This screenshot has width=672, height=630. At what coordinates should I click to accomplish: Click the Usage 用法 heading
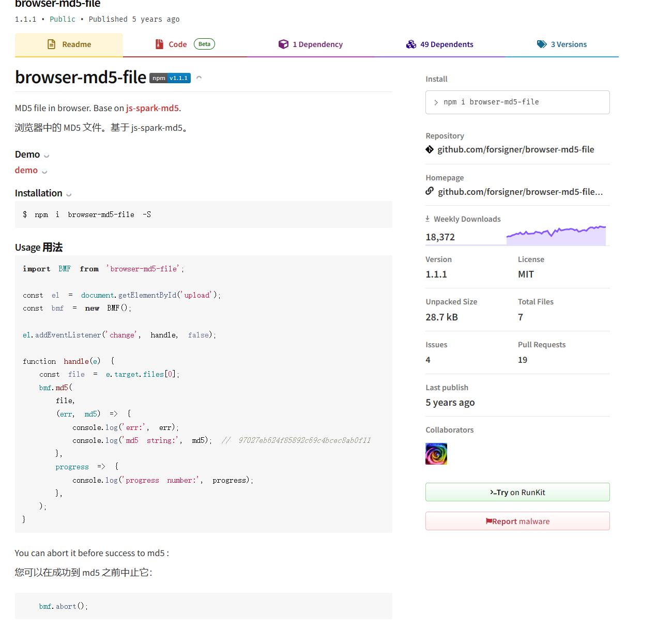[39, 247]
